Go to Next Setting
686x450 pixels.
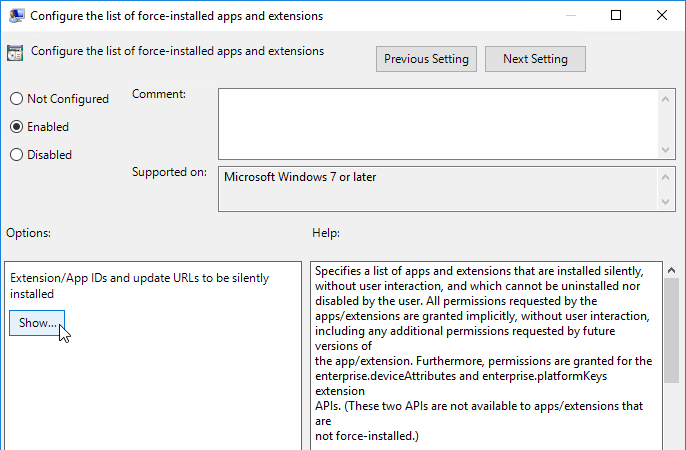535,59
